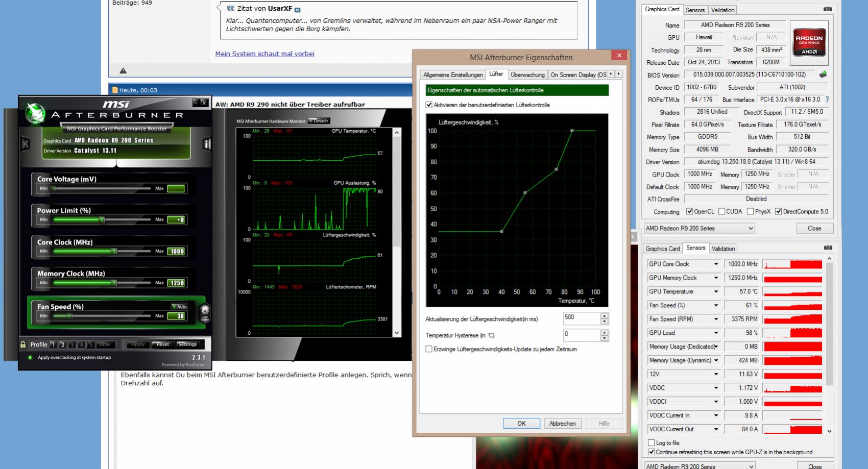Click the Temperatur Hysterese value field

tap(582, 335)
